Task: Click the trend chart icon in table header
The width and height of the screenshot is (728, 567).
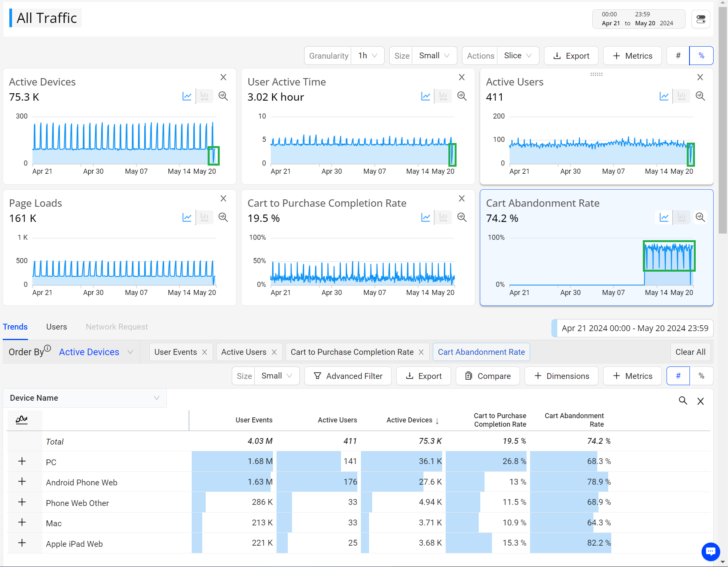Action: click(x=22, y=420)
